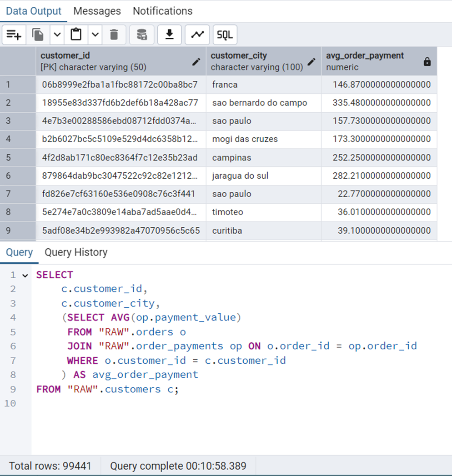The height and width of the screenshot is (476, 452).
Task: Download results to file via download icon
Action: (x=170, y=35)
